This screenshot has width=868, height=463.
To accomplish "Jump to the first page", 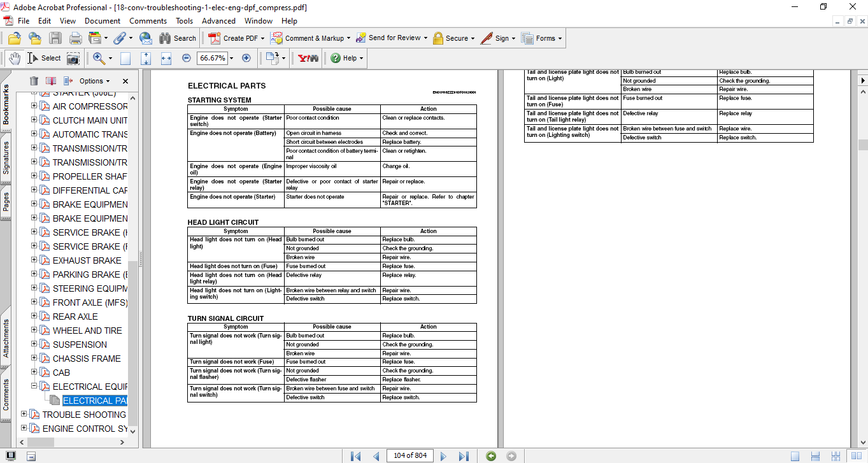I will (x=356, y=456).
